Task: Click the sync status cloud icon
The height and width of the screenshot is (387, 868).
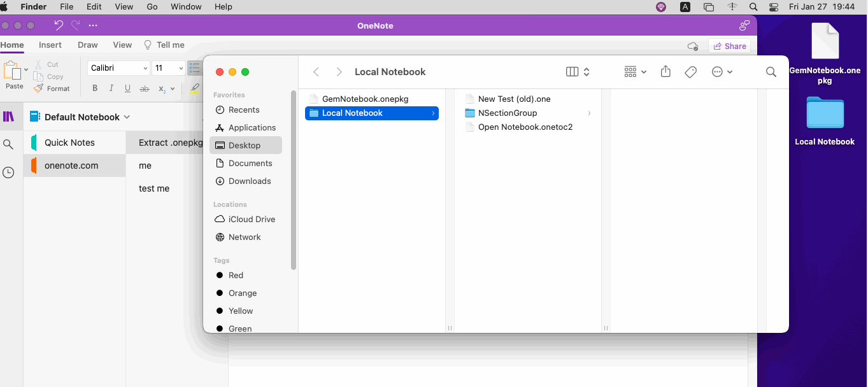Action: pyautogui.click(x=693, y=46)
